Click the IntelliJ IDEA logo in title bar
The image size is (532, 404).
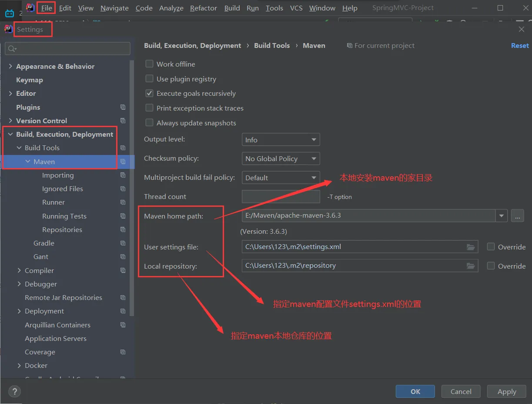point(30,8)
